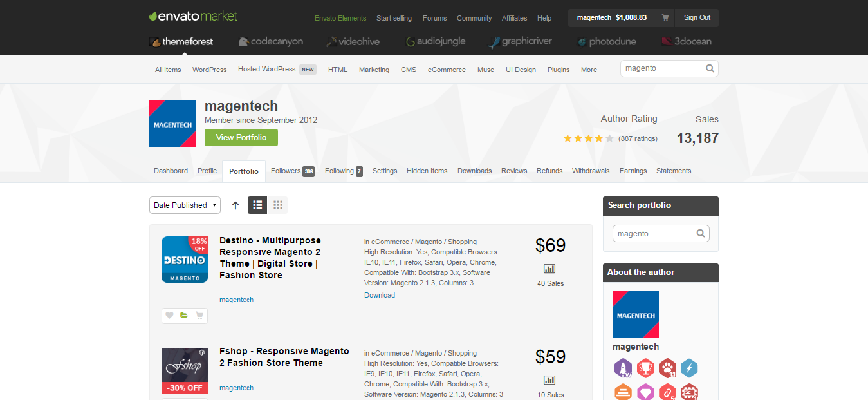Click the paw print author badge
Viewport: 868px width, 400px height.
point(667,368)
